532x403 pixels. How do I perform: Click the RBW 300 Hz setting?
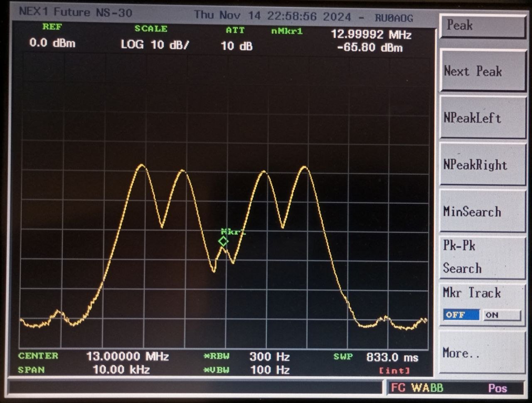coord(269,356)
